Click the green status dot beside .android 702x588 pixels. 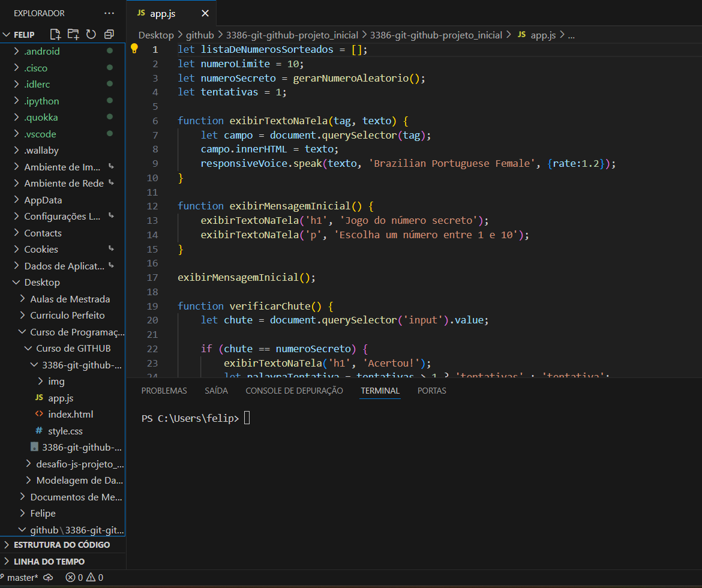point(110,50)
